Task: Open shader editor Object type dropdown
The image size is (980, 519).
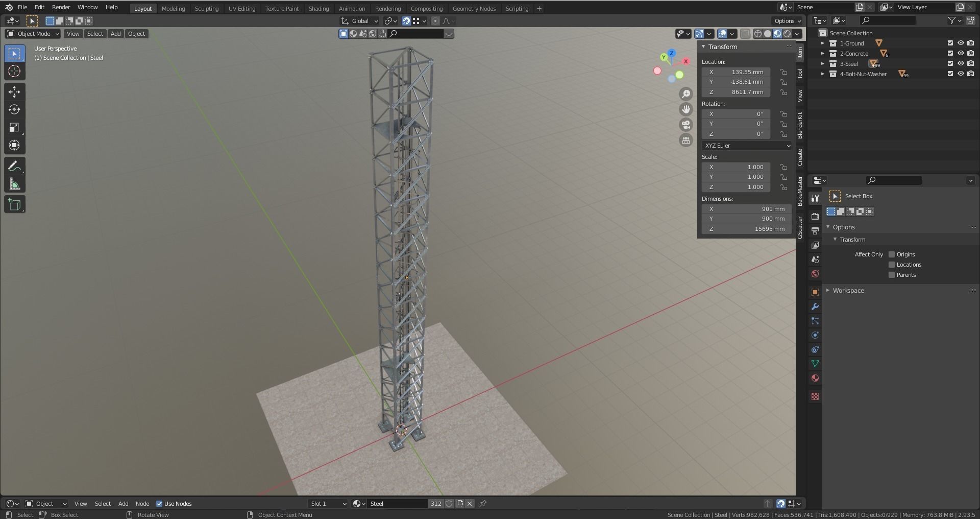Action: 46,504
